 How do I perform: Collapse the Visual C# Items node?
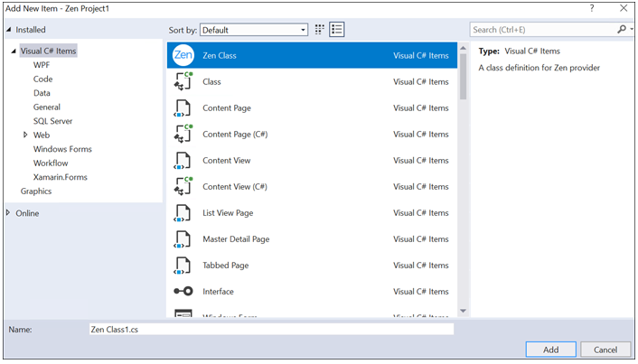(x=14, y=51)
